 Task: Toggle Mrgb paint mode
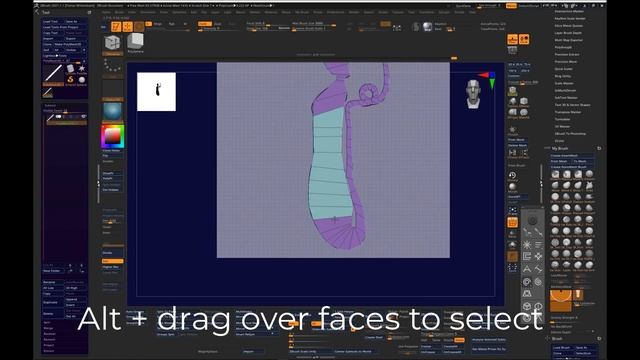[158, 24]
